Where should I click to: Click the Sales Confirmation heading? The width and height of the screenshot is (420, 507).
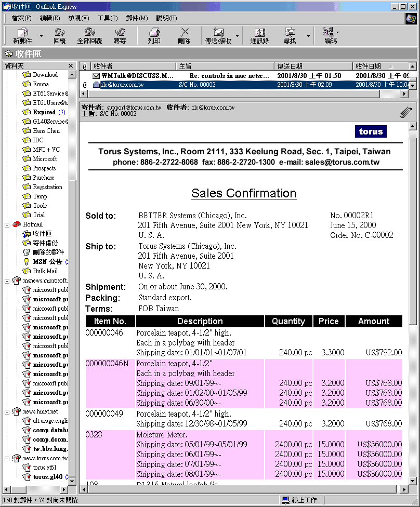244,193
